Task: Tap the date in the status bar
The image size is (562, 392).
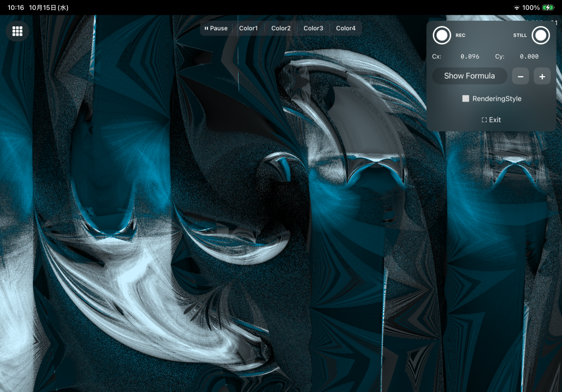Action: coord(48,8)
